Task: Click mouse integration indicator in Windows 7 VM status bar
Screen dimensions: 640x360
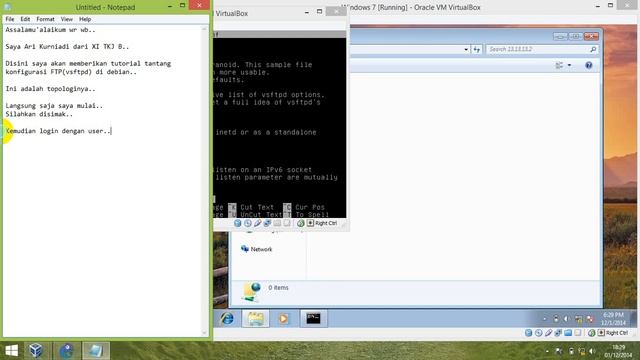Action: (591, 333)
